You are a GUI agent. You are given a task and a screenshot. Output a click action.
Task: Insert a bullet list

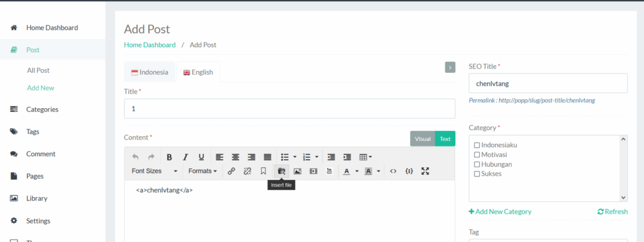click(285, 157)
